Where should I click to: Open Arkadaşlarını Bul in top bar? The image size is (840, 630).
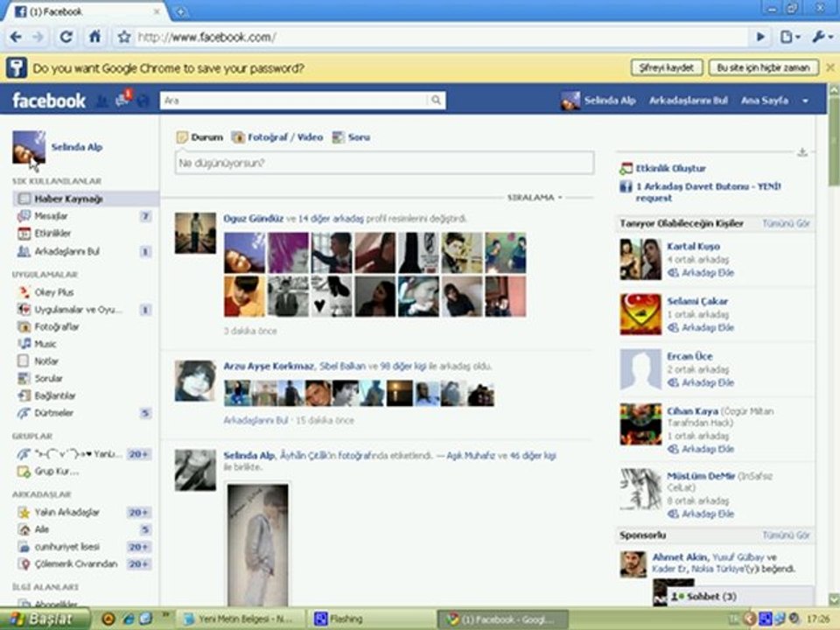click(x=689, y=100)
